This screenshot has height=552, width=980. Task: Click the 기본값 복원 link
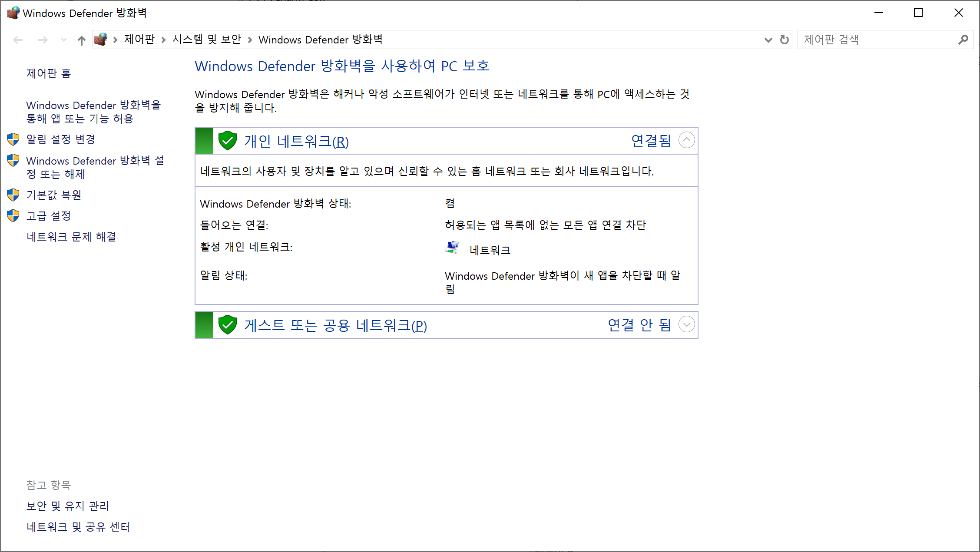coord(53,195)
